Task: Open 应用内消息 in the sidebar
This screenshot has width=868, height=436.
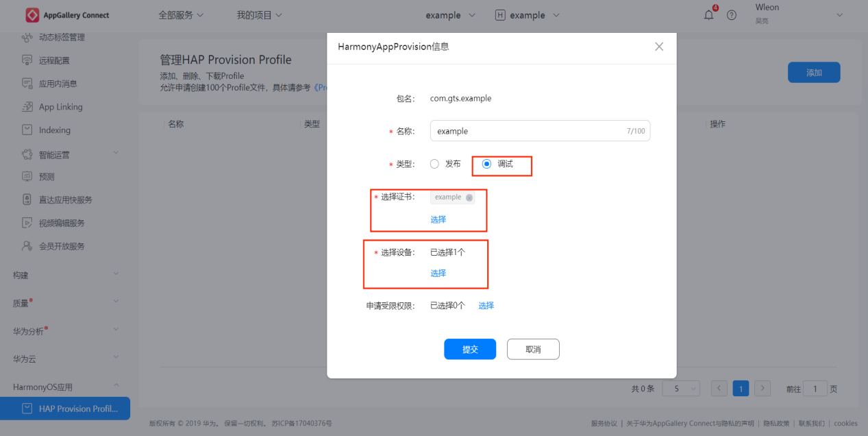Action: [58, 84]
